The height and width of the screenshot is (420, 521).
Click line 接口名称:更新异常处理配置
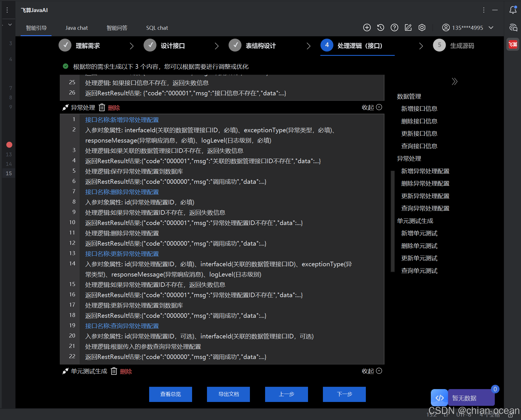(x=122, y=254)
